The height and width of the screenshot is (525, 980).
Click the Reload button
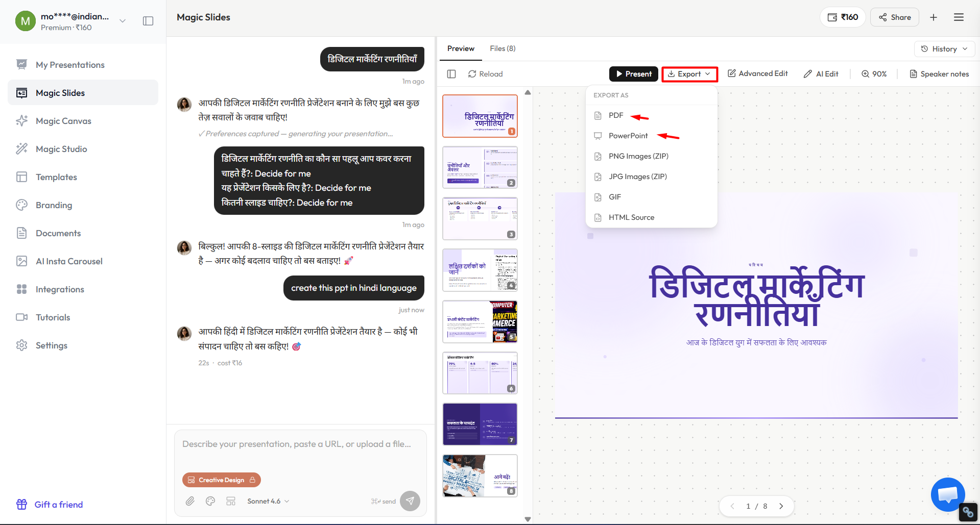(x=486, y=74)
